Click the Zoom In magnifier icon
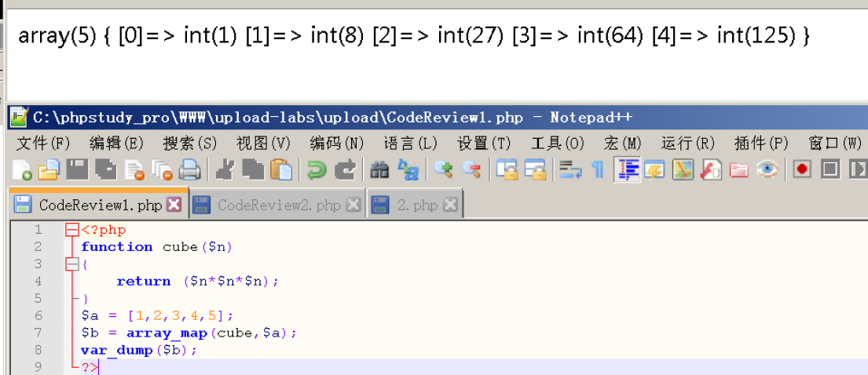 pos(443,169)
